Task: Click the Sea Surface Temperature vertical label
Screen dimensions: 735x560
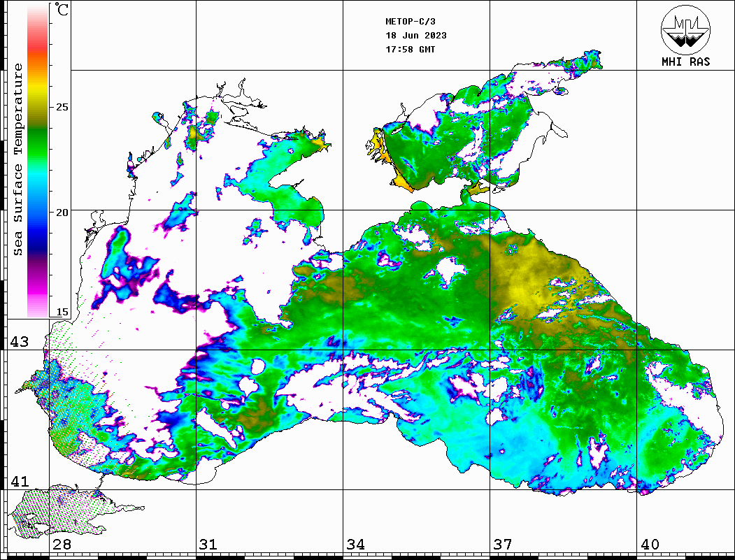Action: pos(17,159)
